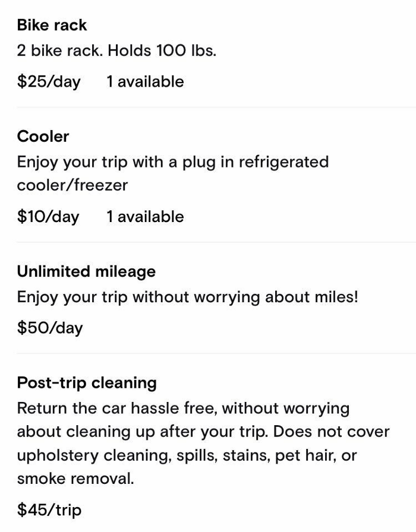Screen dimensions: 416x532
Task: Click divider line below Unlimited mileage section
Action: click(216, 353)
